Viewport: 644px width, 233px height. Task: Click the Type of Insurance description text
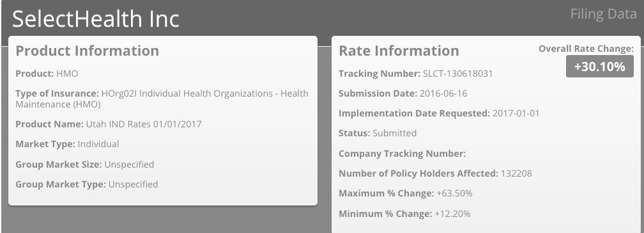[162, 99]
